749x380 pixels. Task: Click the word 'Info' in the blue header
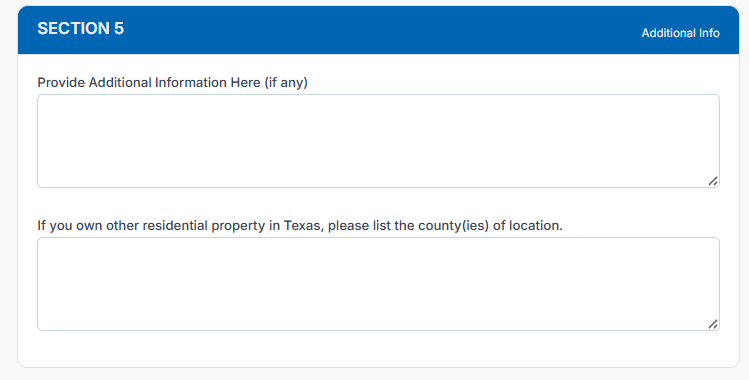[x=709, y=33]
